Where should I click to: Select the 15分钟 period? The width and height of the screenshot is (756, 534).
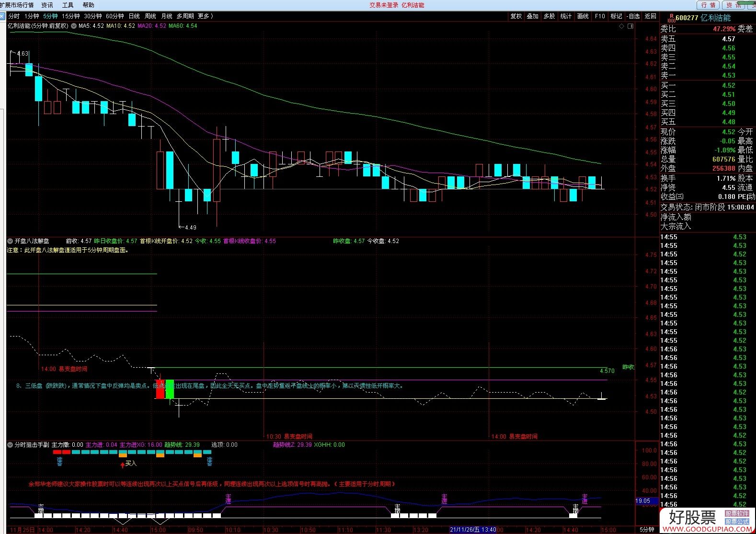[x=70, y=16]
